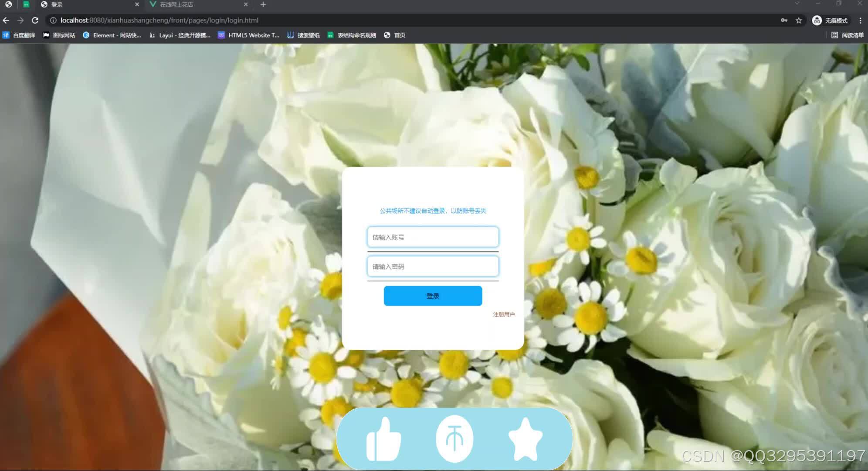Click the address bar URL
This screenshot has width=868, height=471.
[159, 20]
